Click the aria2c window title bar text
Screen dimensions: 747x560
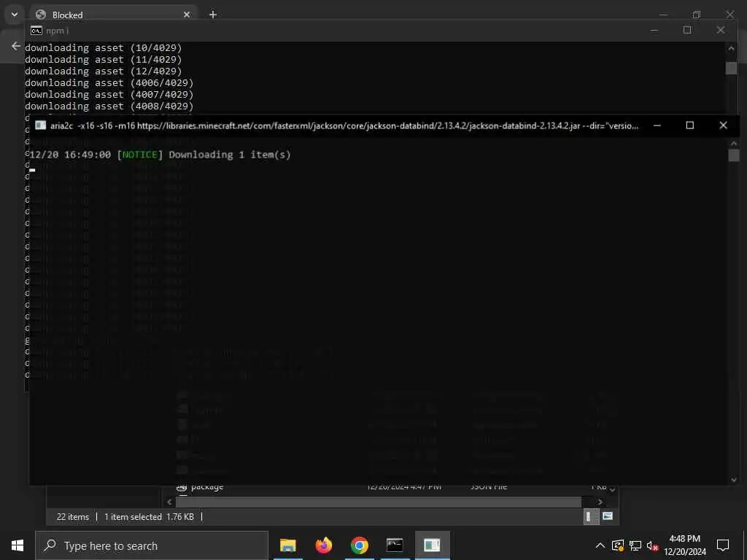click(344, 125)
